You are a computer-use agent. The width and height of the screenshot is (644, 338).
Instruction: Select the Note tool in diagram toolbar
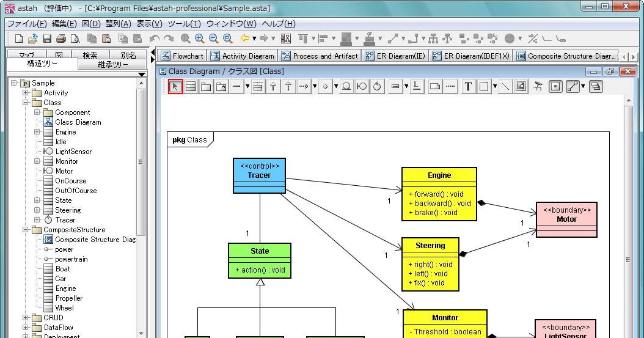(434, 87)
